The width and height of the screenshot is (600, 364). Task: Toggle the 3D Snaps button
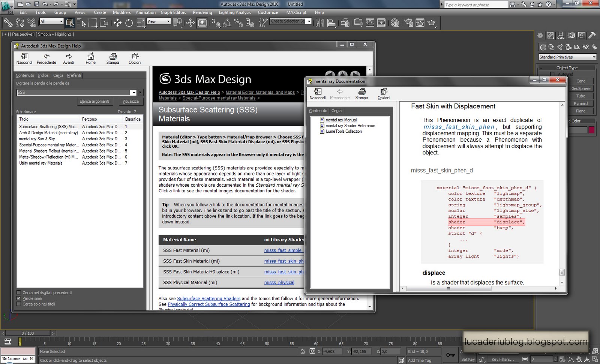[x=216, y=23]
